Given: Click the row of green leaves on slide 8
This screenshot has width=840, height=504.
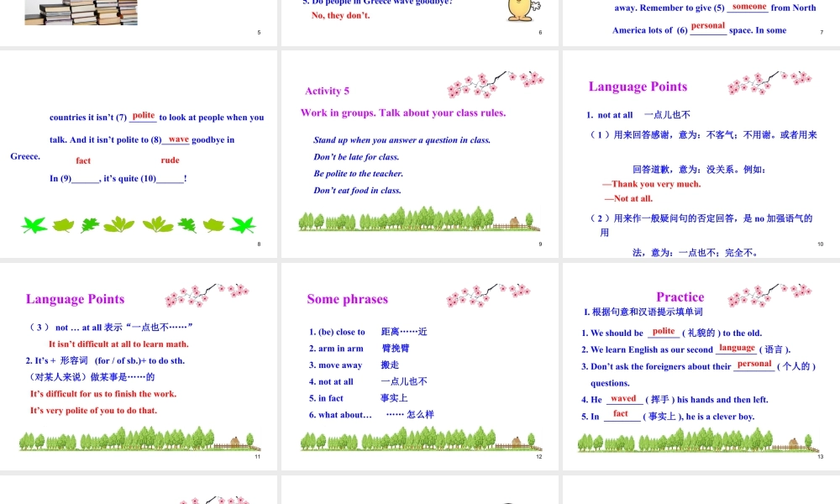Looking at the screenshot, I should coord(138,224).
